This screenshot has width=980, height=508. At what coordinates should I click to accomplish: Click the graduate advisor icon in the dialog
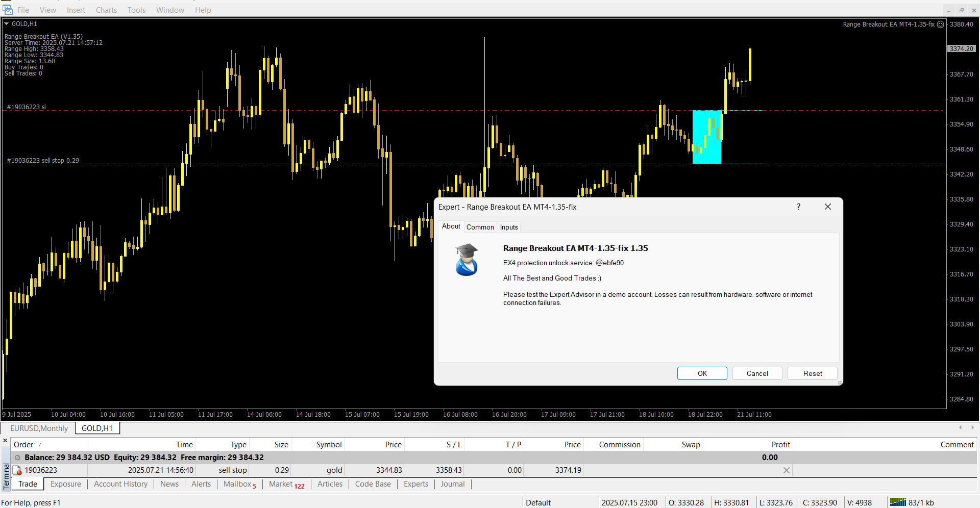click(x=467, y=259)
